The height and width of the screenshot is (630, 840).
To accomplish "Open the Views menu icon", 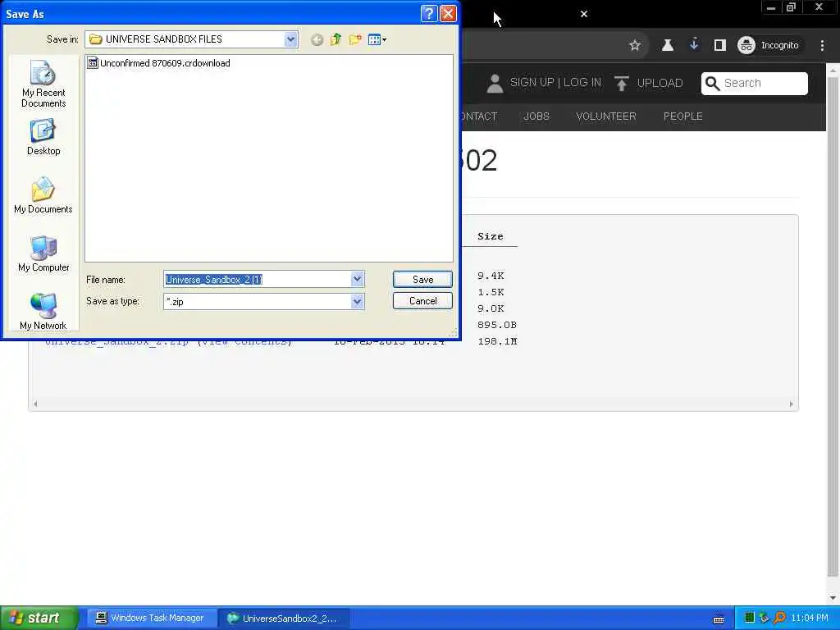I will (377, 39).
